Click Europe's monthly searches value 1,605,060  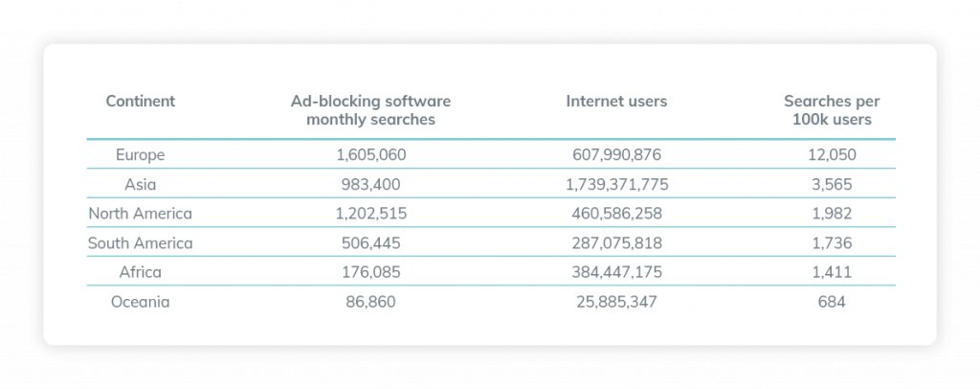[370, 154]
